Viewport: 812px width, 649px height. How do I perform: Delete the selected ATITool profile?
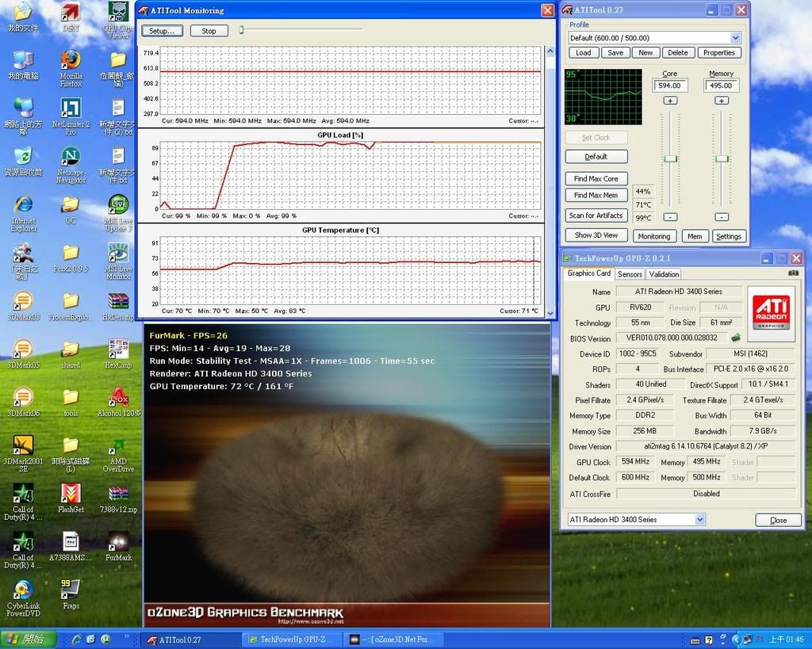click(x=678, y=53)
